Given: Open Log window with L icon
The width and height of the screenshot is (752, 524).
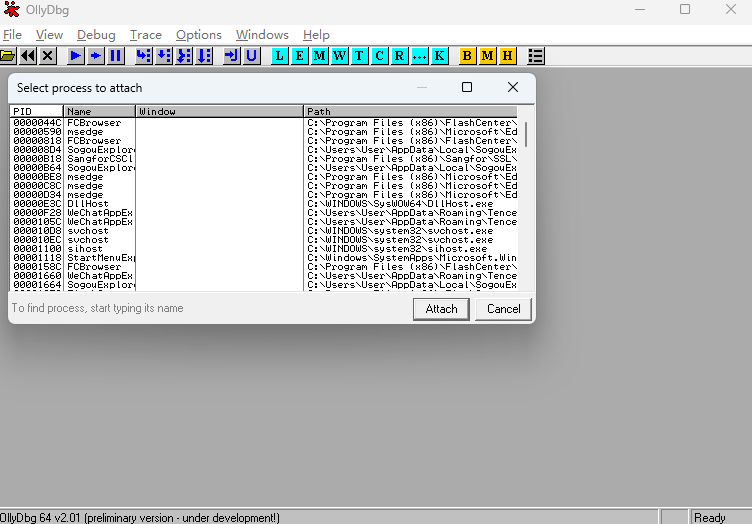Looking at the screenshot, I should [280, 56].
